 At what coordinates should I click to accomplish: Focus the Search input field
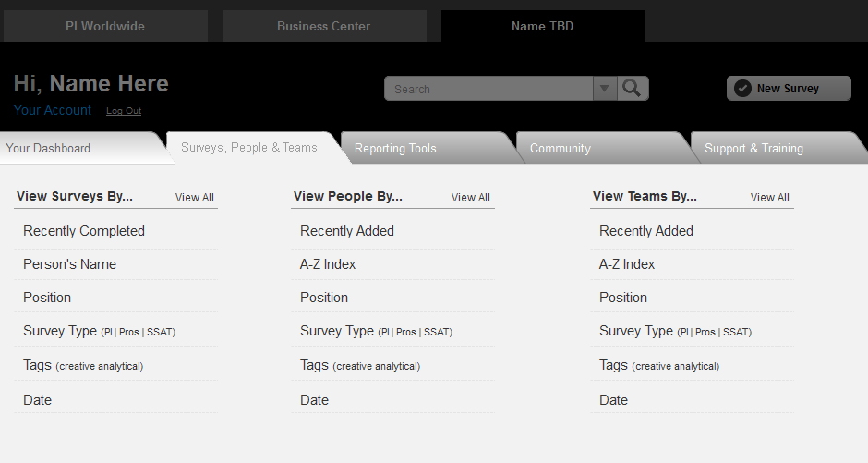488,89
